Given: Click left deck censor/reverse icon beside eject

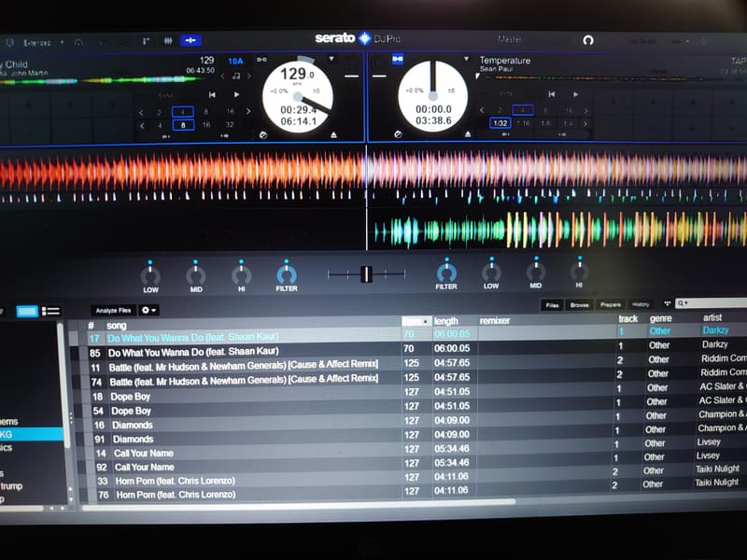Looking at the screenshot, I should pyautogui.click(x=265, y=135).
